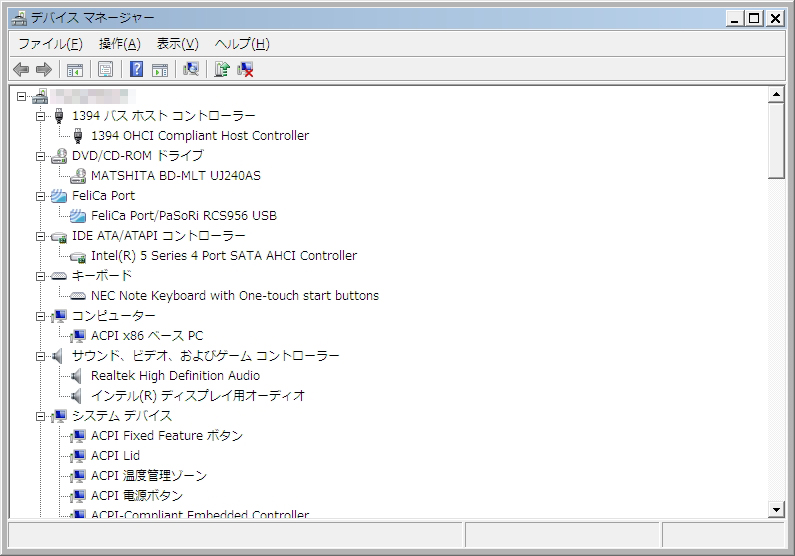
Task: Select the コンピューター category label
Action: click(114, 316)
